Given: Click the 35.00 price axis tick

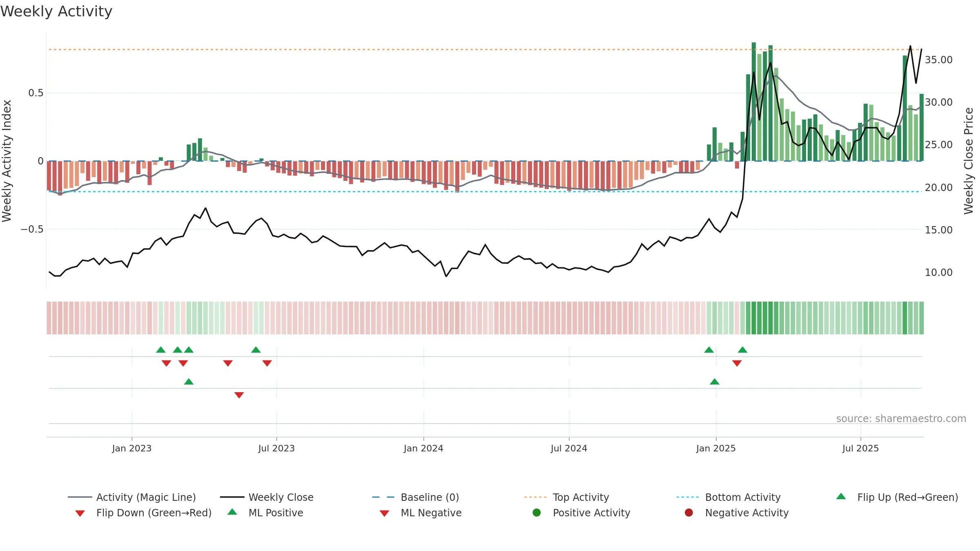Looking at the screenshot, I should coord(938,60).
